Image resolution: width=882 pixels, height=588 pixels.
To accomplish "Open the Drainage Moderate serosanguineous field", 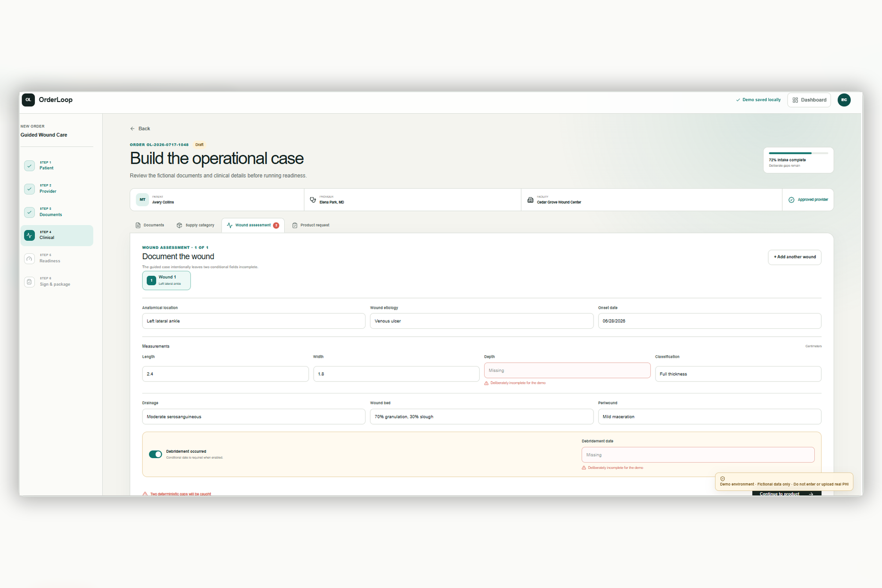I will [x=253, y=416].
